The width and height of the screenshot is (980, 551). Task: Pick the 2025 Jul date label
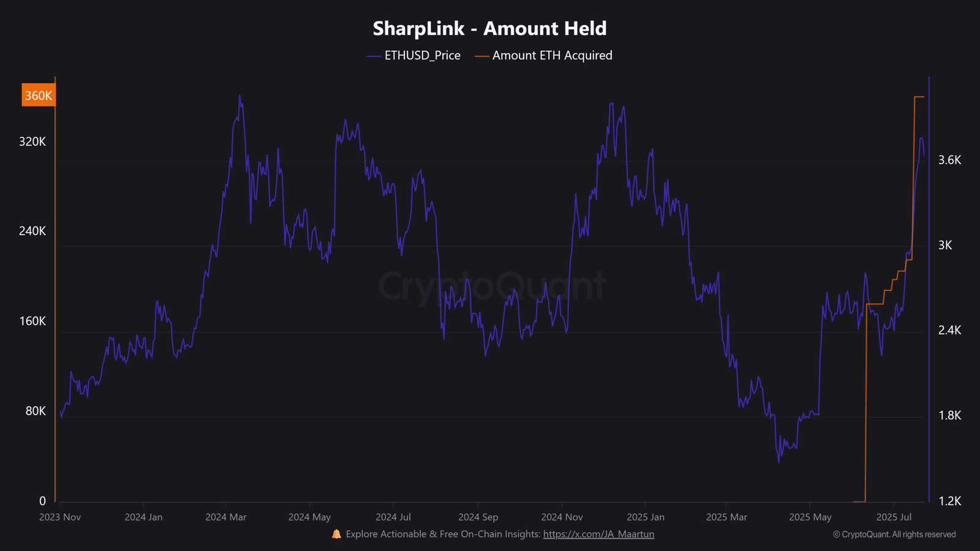pyautogui.click(x=894, y=517)
